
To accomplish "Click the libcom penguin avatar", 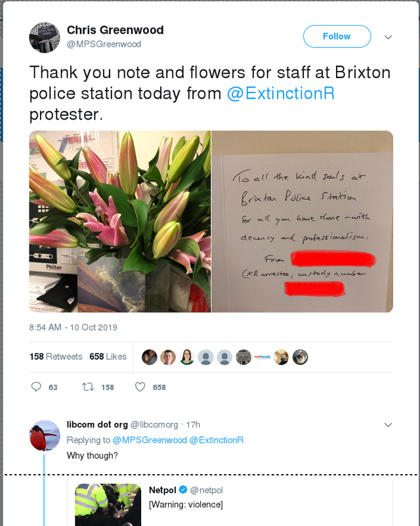I will click(x=45, y=435).
